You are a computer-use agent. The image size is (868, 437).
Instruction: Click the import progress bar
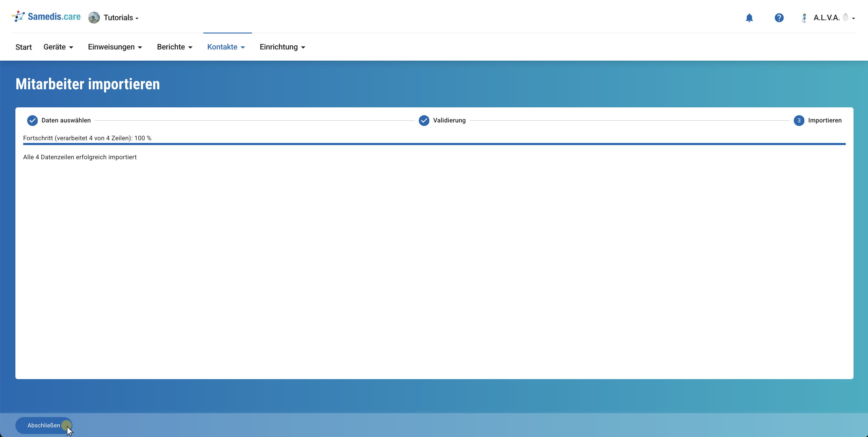click(434, 144)
